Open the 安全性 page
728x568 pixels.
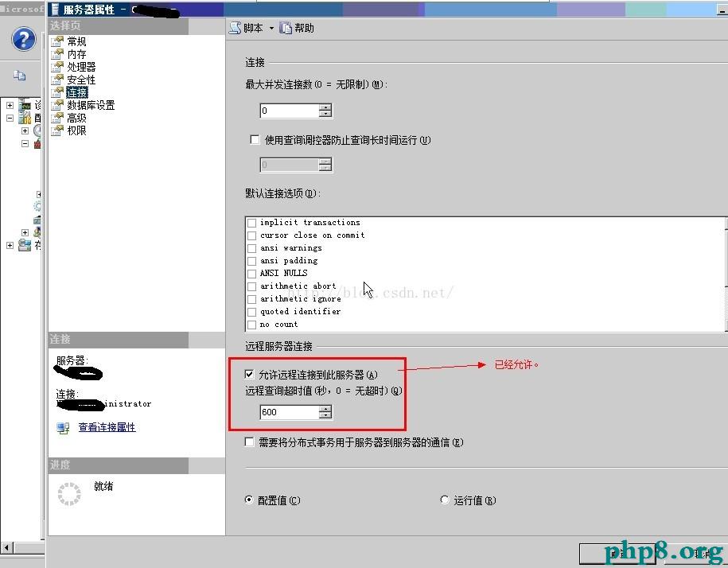[81, 80]
